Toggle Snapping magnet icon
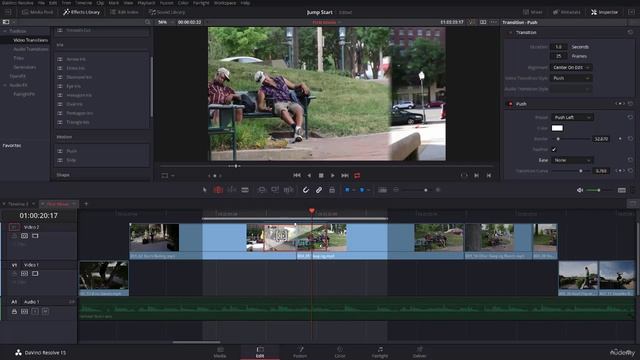Image resolution: width=640 pixels, height=360 pixels. 305,190
